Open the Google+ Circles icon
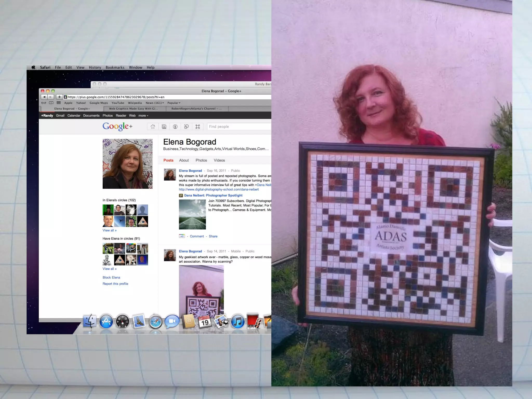This screenshot has height=399, width=532. [186, 127]
